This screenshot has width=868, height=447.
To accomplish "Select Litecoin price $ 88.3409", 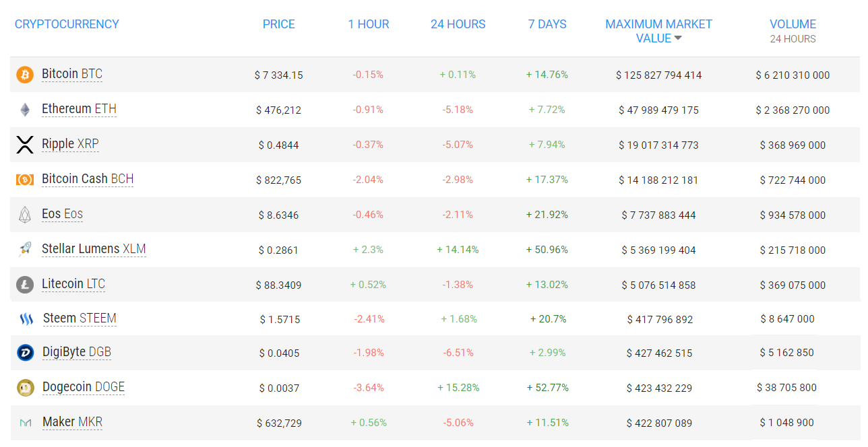I will (x=279, y=285).
